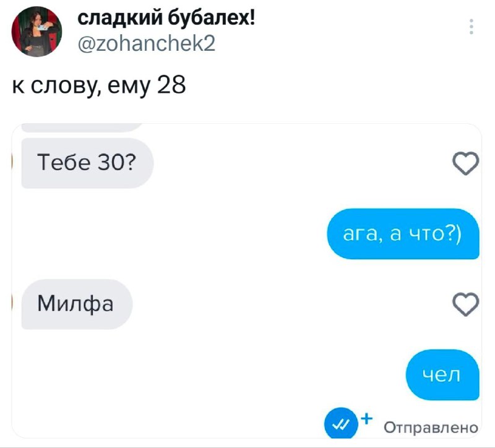
Task: Open the profile picture of сладкий бубалех!
Action: [x=37, y=32]
